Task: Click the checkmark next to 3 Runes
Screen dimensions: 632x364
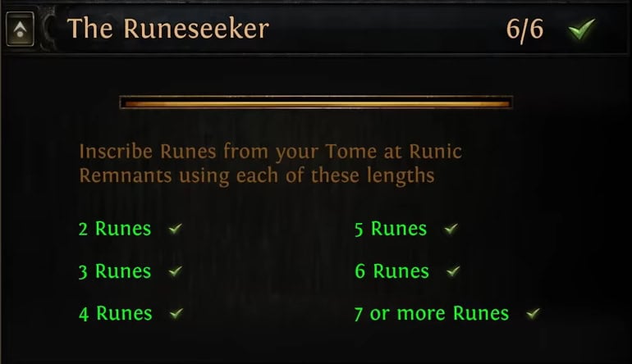Action: coord(176,271)
